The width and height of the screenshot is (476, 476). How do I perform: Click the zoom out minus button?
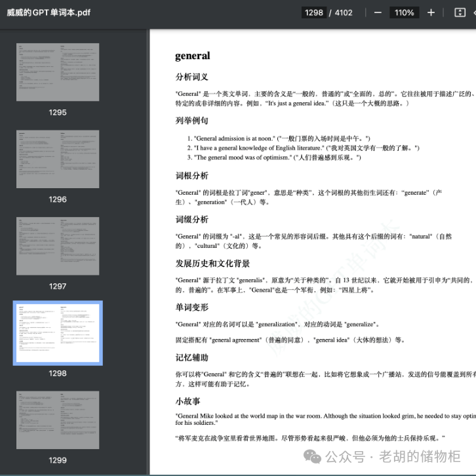click(x=378, y=12)
